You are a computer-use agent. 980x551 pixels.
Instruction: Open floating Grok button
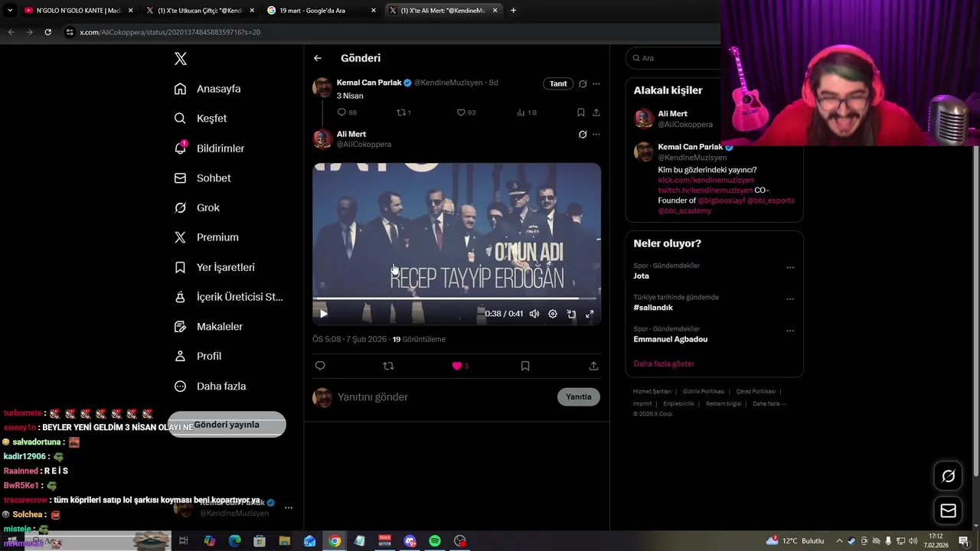948,476
